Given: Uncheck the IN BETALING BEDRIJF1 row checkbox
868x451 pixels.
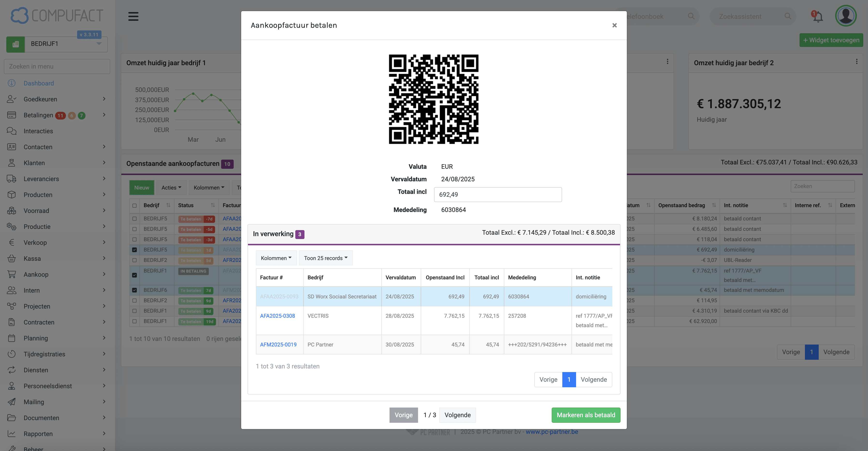Looking at the screenshot, I should pyautogui.click(x=134, y=275).
